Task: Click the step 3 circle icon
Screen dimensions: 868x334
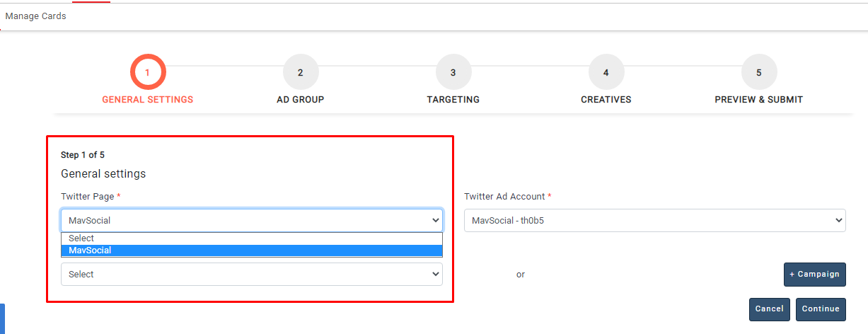Action: coord(453,72)
